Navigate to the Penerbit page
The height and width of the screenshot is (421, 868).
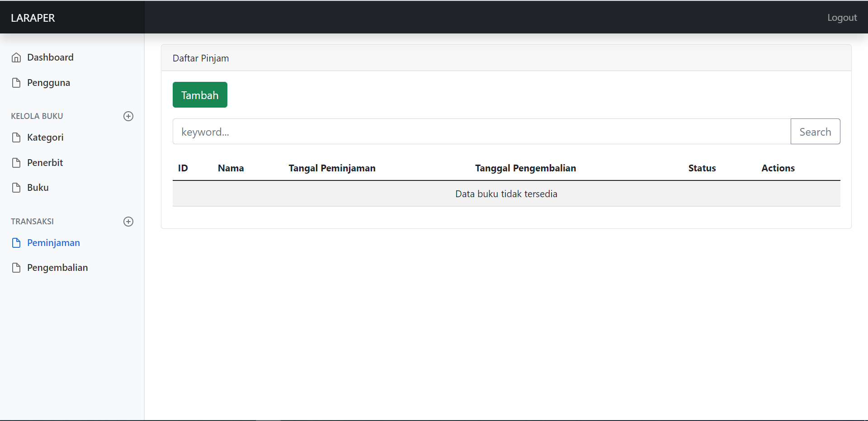[x=45, y=162]
